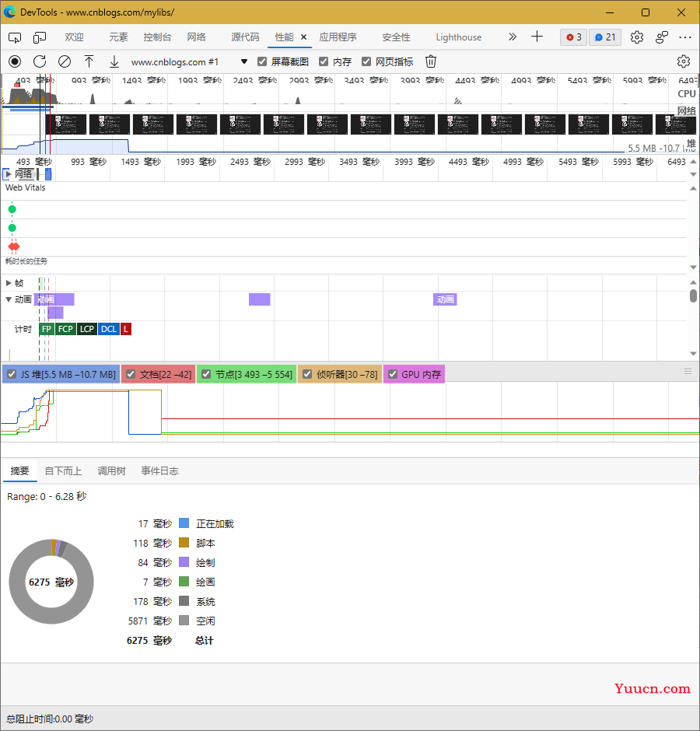Click the reload and record icon
Screen dimensions: 700x731
click(x=40, y=61)
